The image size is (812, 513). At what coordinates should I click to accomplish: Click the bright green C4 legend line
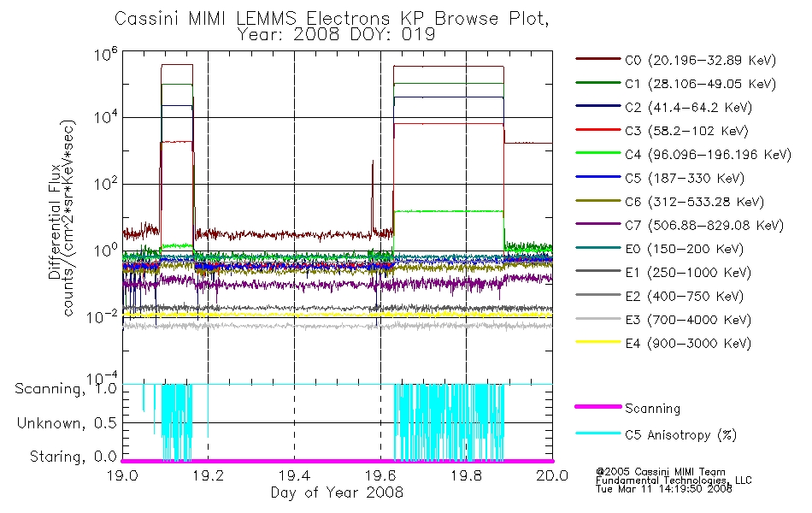tap(597, 153)
